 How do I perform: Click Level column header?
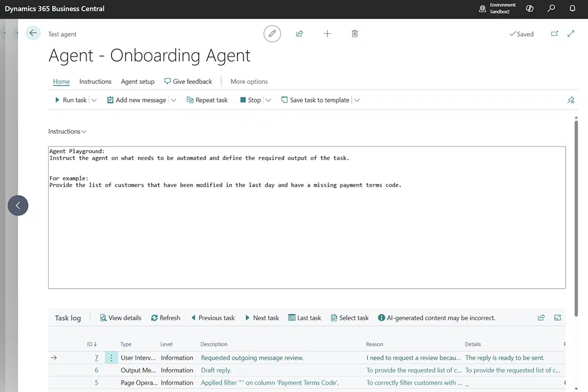[x=167, y=344]
